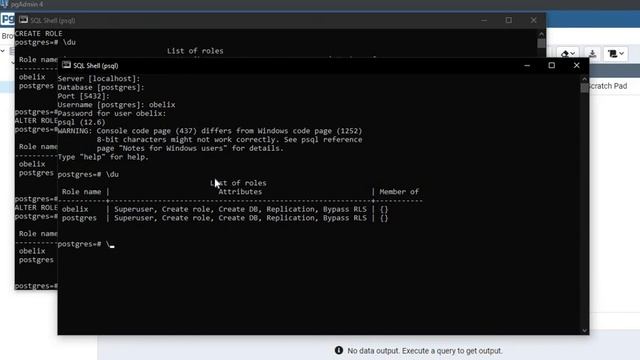Minimize the front SQL Shell window

(x=527, y=65)
